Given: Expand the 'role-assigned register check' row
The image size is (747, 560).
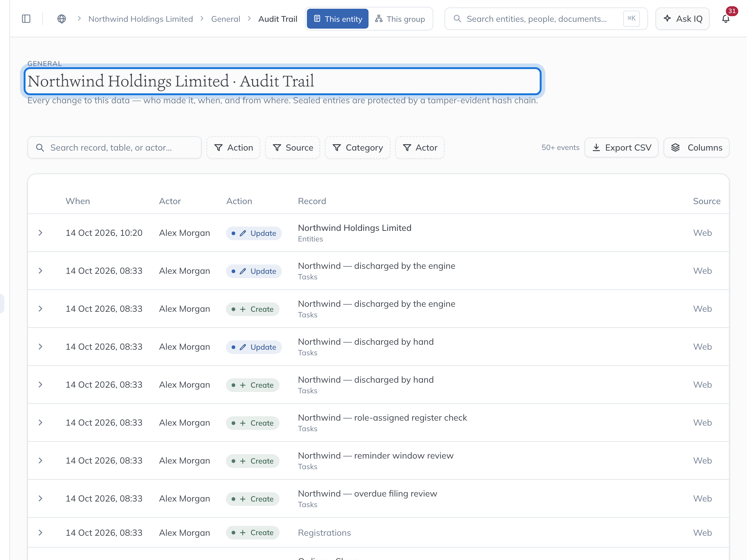Looking at the screenshot, I should (40, 422).
